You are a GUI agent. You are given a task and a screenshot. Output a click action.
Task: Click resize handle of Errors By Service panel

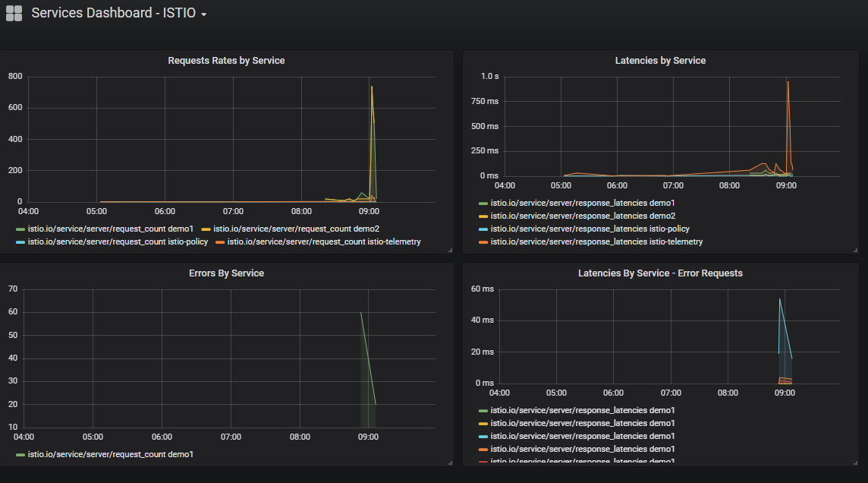[x=450, y=462]
